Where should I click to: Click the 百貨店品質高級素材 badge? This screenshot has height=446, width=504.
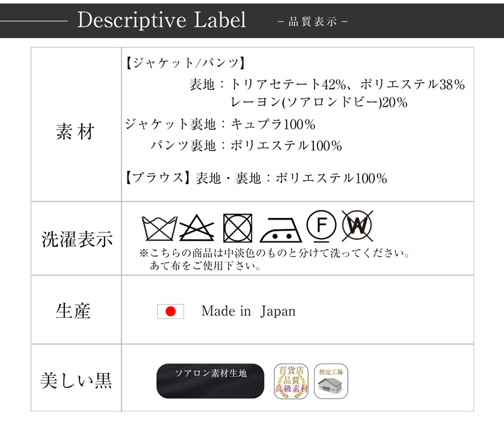pos(291,381)
